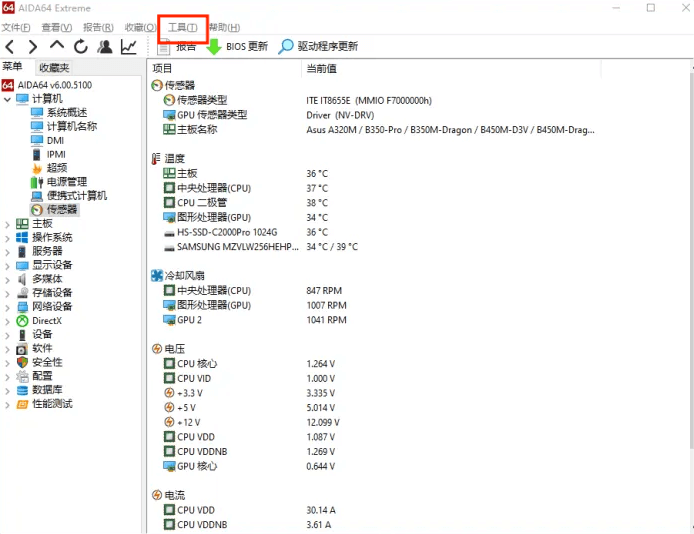Select 传感器 in the tree
Viewport: 694px width, 534px height.
click(x=54, y=210)
